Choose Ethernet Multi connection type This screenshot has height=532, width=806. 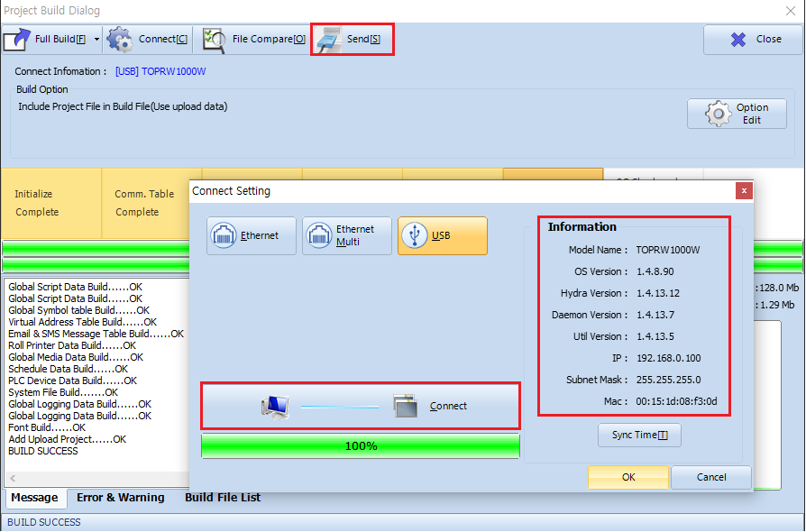[x=347, y=236]
